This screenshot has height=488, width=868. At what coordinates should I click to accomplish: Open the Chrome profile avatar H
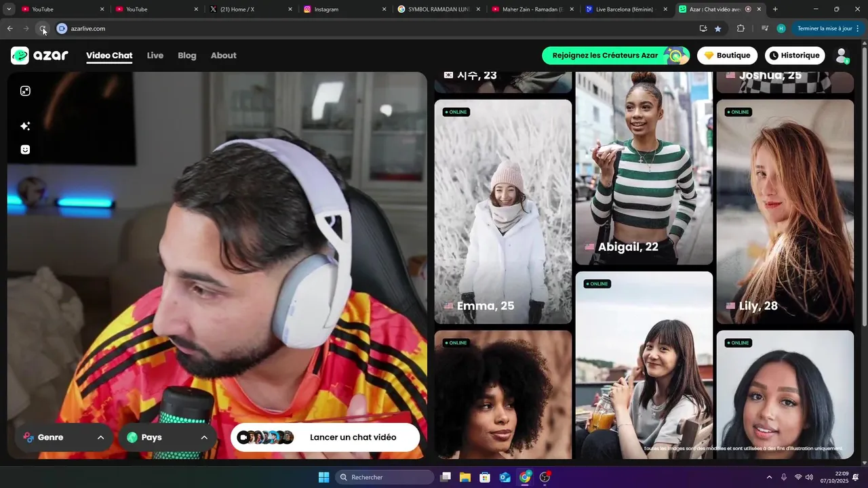781,28
